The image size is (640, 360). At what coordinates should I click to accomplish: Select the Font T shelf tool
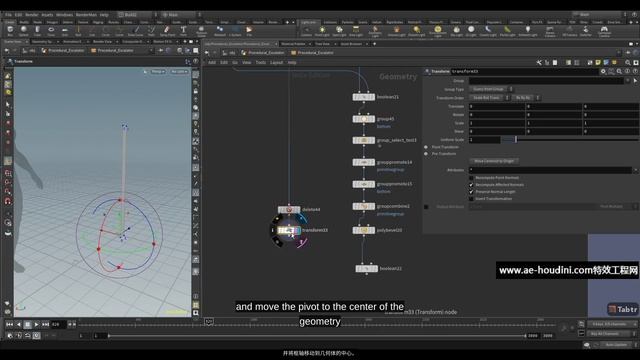click(x=183, y=31)
